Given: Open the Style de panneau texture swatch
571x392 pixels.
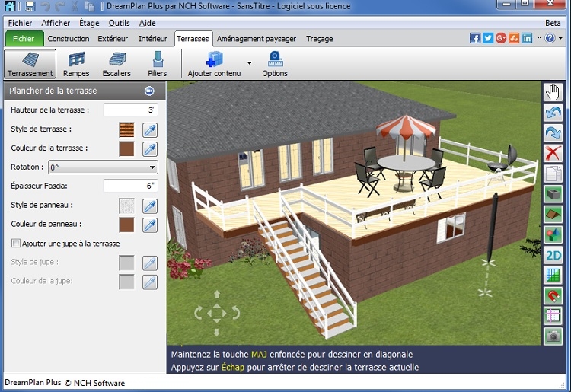Looking at the screenshot, I should pos(126,206).
